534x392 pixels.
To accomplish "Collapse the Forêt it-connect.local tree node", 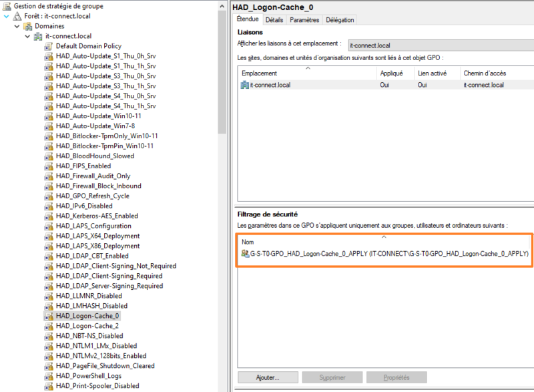I will [5, 15].
